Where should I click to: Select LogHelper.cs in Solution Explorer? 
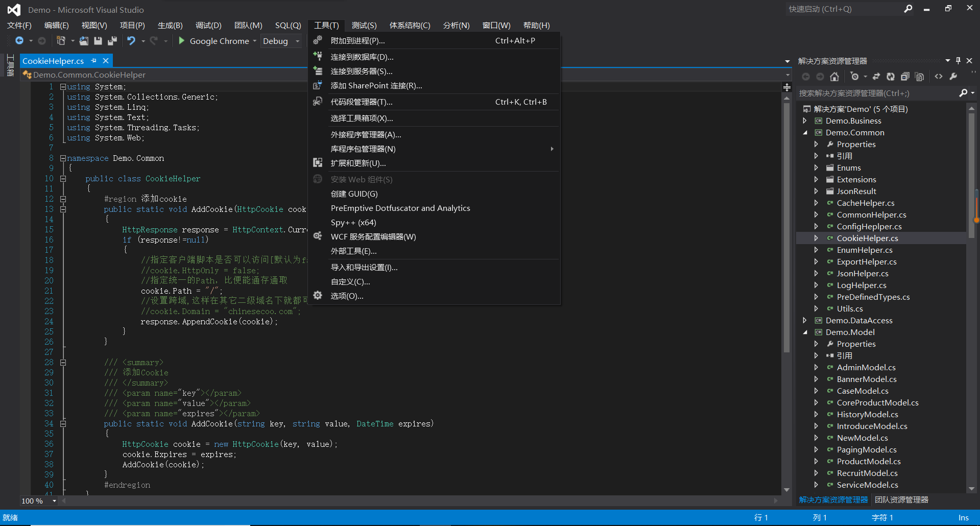pos(862,285)
